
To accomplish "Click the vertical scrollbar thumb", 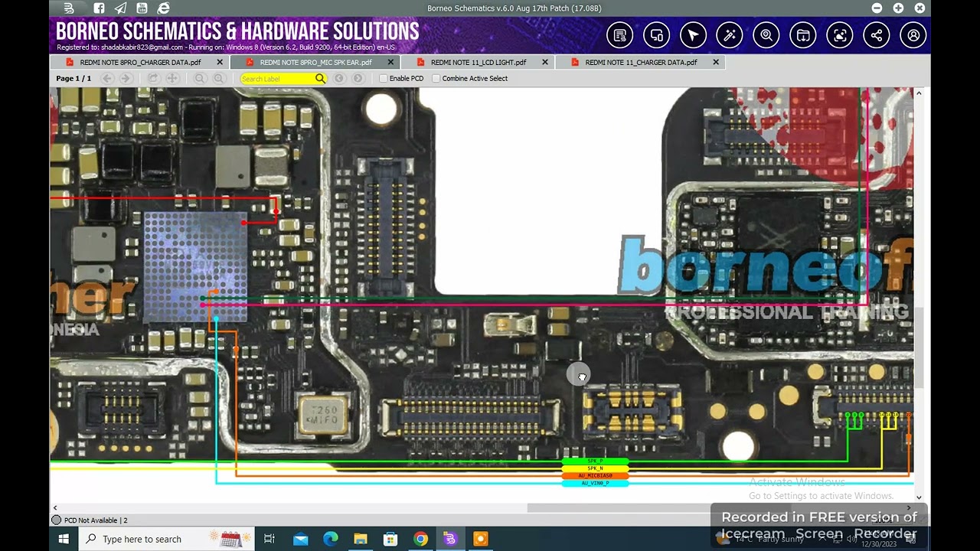I will coord(919,347).
